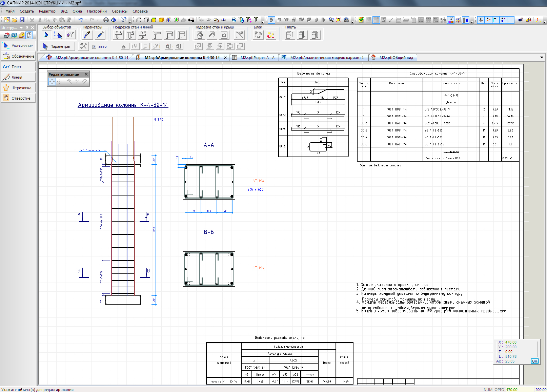The image size is (547, 392).
Task: Expand the document tabs list arrow
Action: click(x=542, y=58)
